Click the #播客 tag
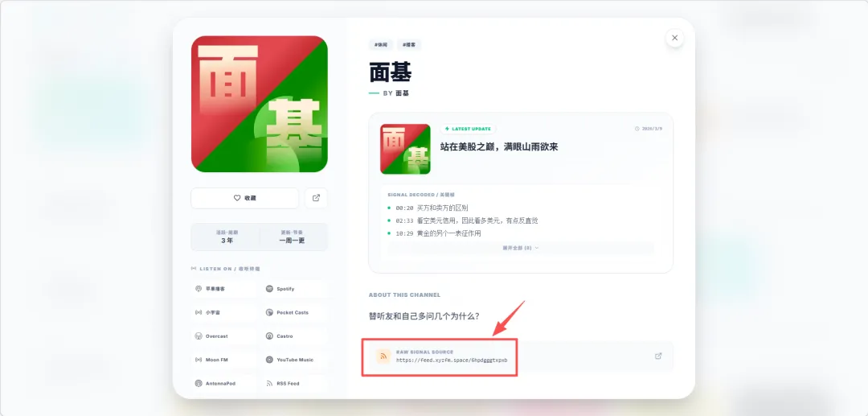This screenshot has height=416, width=868. click(410, 45)
